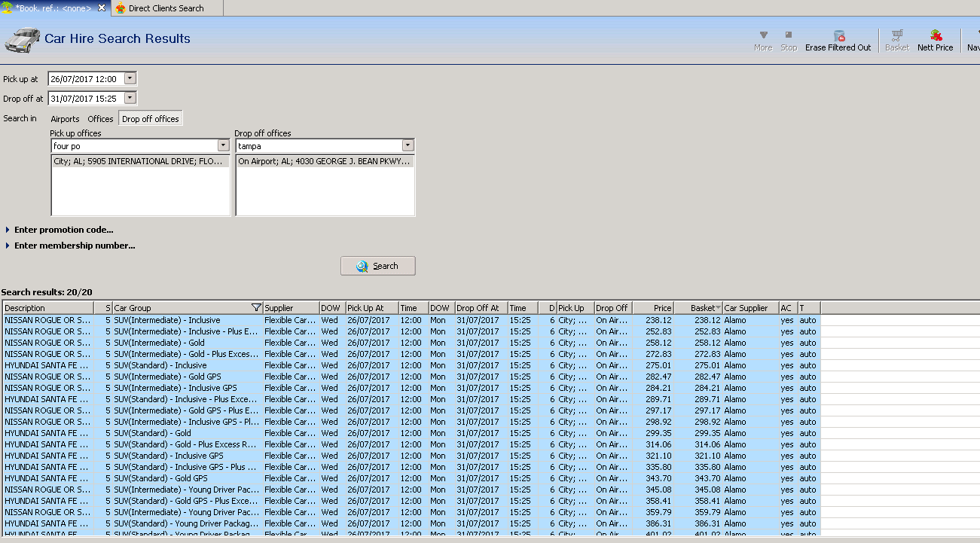The image size is (980, 543).
Task: Click the Search results: 20/20 label
Action: point(47,292)
